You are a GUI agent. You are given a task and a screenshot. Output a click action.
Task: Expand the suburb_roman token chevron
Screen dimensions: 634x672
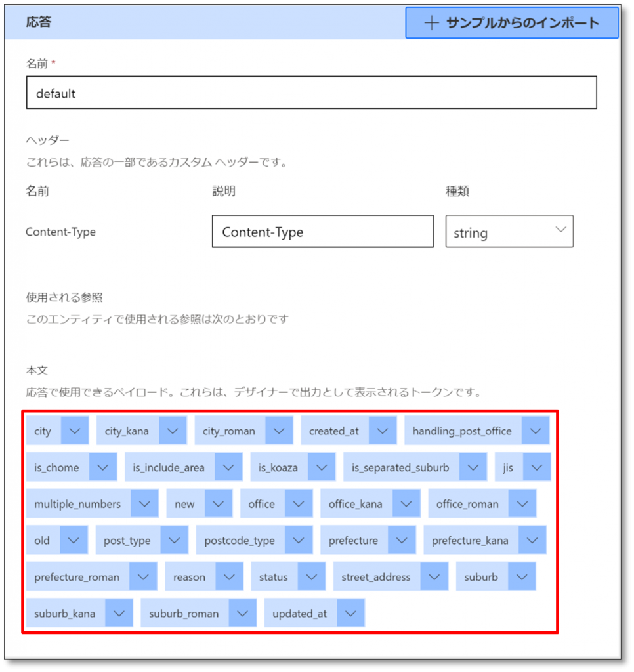(x=243, y=613)
